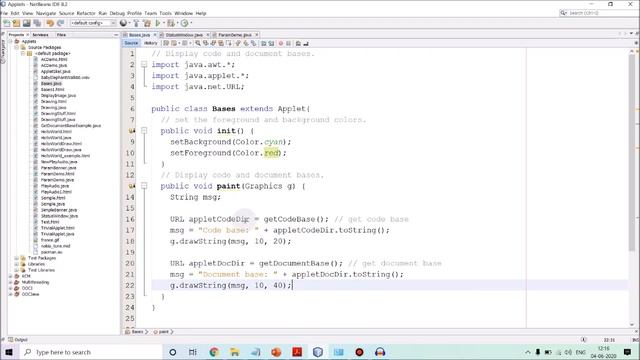This screenshot has width=640, height=360.
Task: Click the Stop Macro Recording icon in editor toolbar
Action: (288, 43)
